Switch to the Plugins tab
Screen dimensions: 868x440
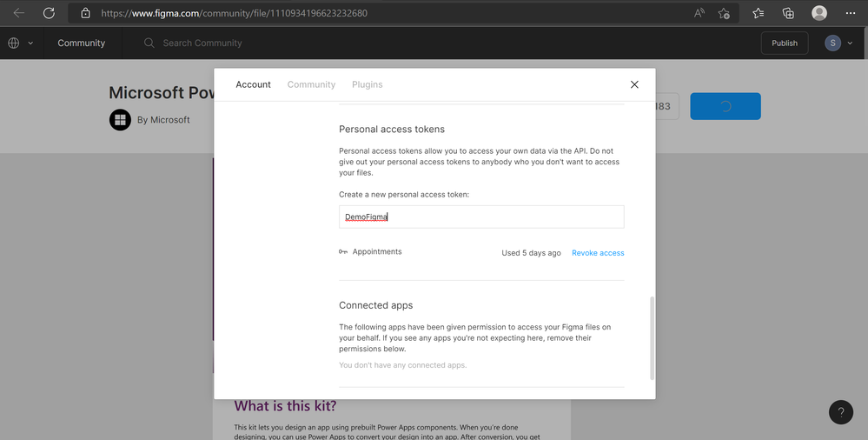[367, 84]
